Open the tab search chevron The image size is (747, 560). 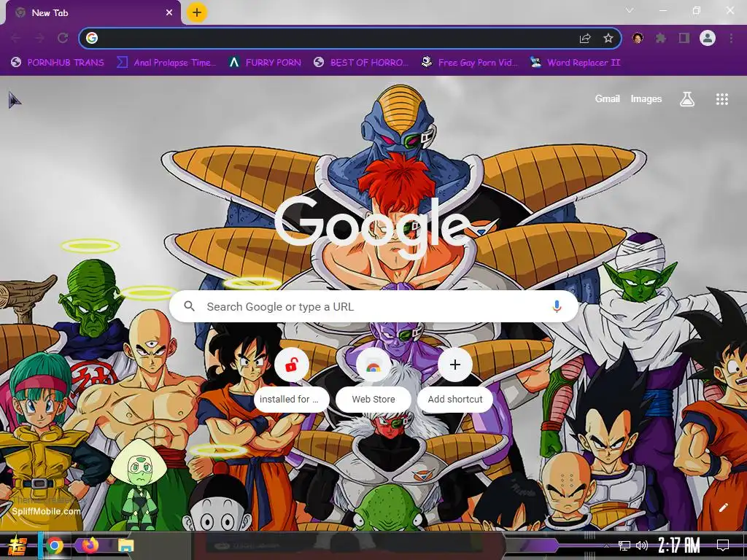[x=630, y=10]
